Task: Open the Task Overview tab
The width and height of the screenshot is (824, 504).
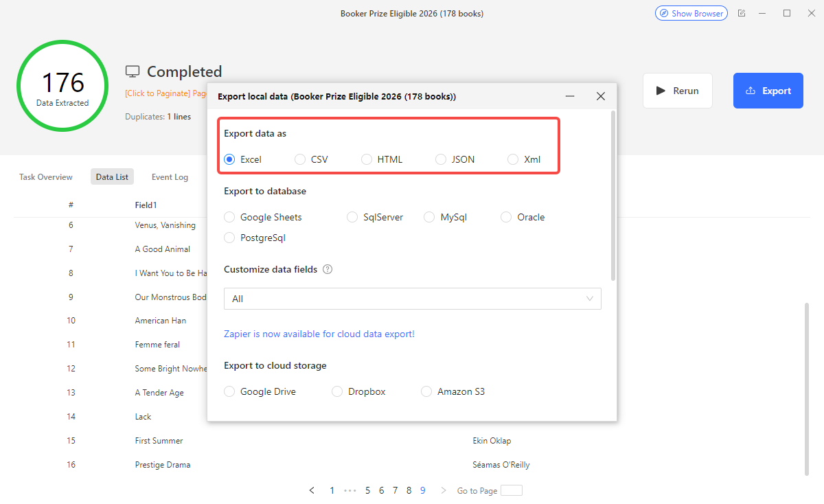Action: point(45,176)
